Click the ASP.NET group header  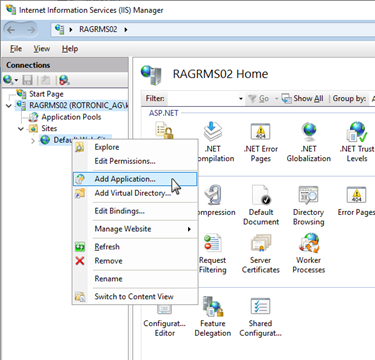(x=163, y=113)
